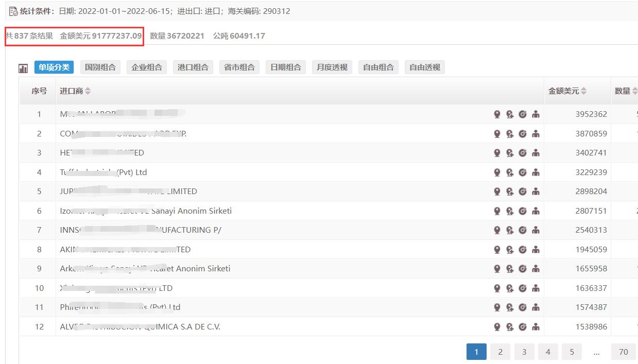Select the 单项分类 tab
This screenshot has height=364, width=638.
pyautogui.click(x=54, y=67)
